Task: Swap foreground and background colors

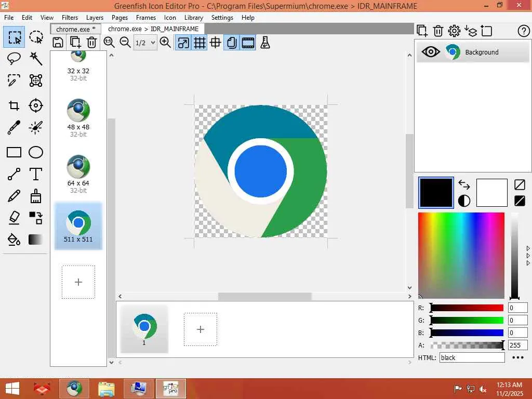Action: (x=464, y=184)
